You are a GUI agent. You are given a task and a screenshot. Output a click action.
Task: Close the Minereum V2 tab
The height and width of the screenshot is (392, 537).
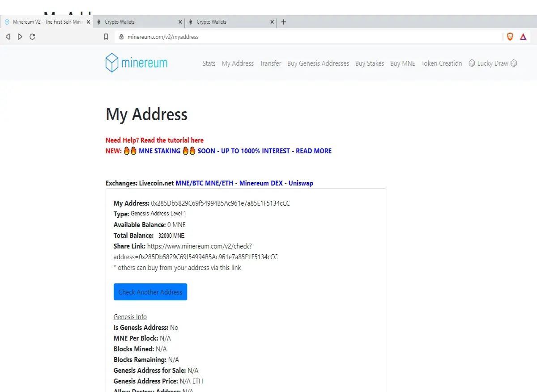pos(88,22)
